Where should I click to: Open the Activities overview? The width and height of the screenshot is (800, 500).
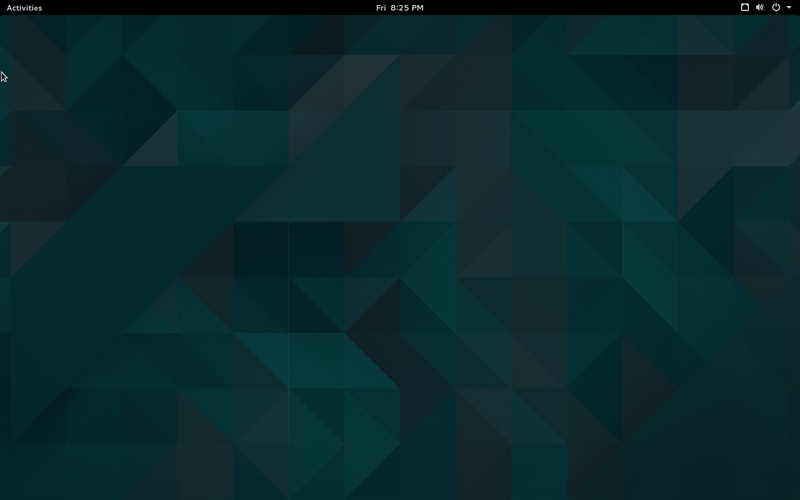(24, 7)
